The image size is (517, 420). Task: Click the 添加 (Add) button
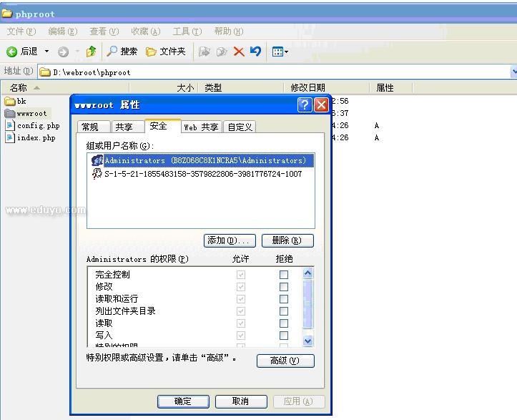[x=230, y=240]
